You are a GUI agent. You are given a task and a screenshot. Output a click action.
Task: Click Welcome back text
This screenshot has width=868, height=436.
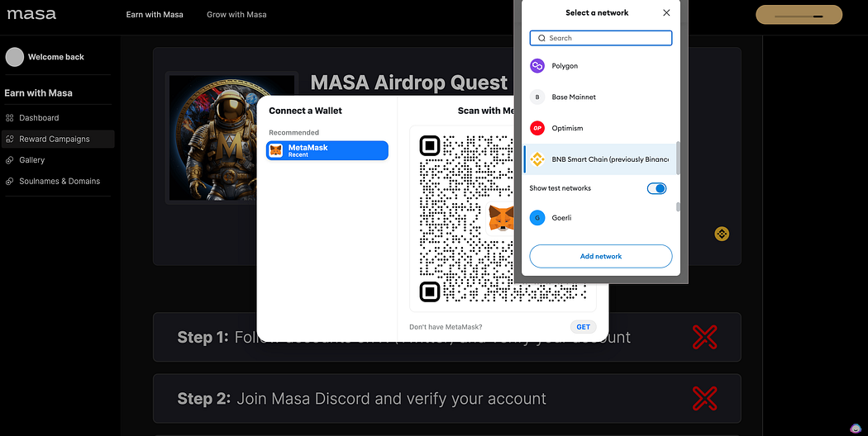pos(56,57)
